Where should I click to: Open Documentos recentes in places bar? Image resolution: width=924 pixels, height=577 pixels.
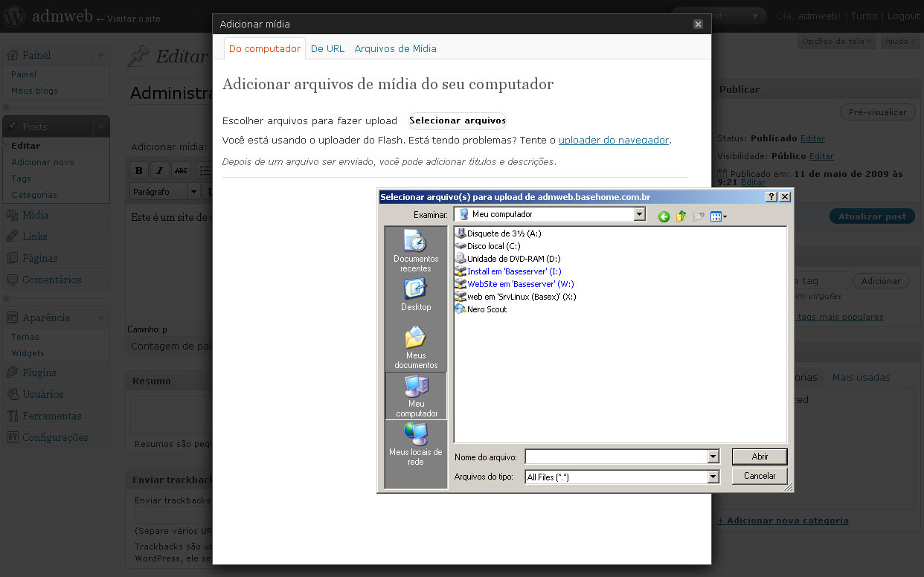pyautogui.click(x=416, y=251)
